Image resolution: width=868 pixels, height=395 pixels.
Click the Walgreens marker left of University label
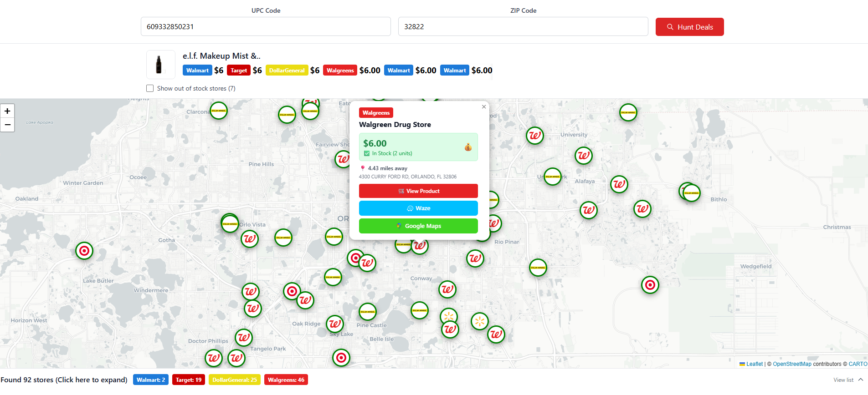(x=535, y=136)
